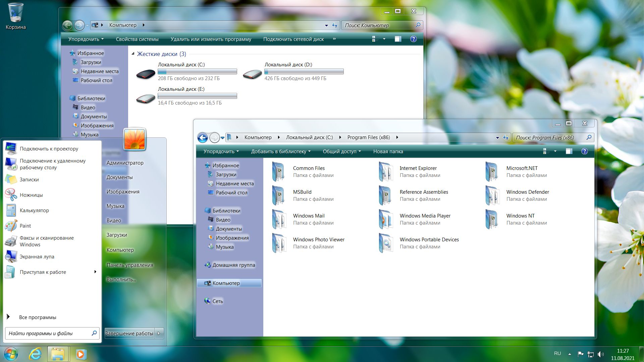Click Свойства системы button
The height and width of the screenshot is (362, 644).
tap(137, 39)
